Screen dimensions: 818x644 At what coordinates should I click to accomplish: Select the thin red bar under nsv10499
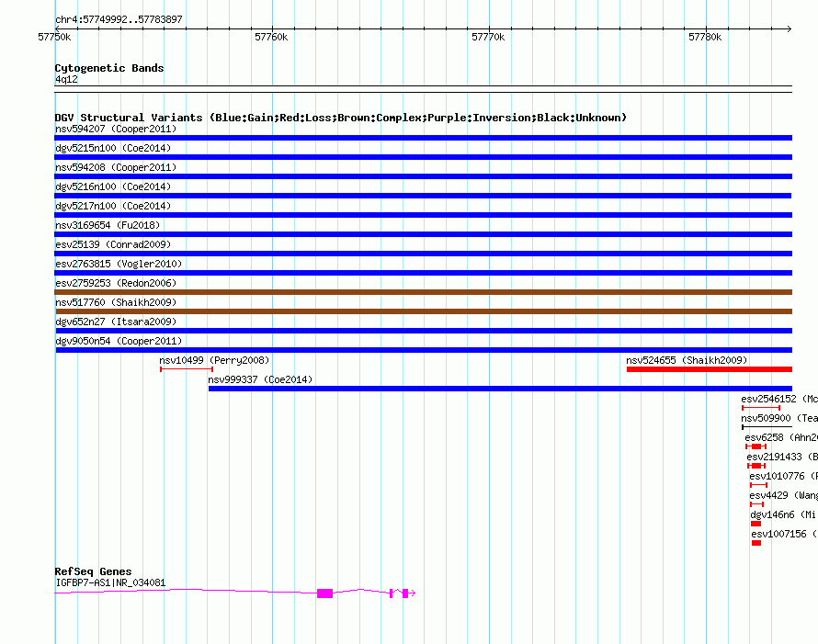point(187,369)
